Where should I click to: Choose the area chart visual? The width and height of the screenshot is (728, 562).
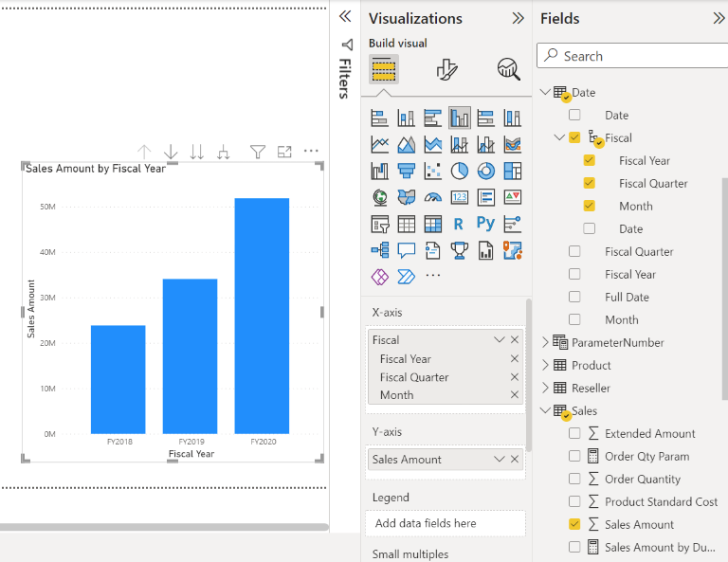tap(407, 144)
